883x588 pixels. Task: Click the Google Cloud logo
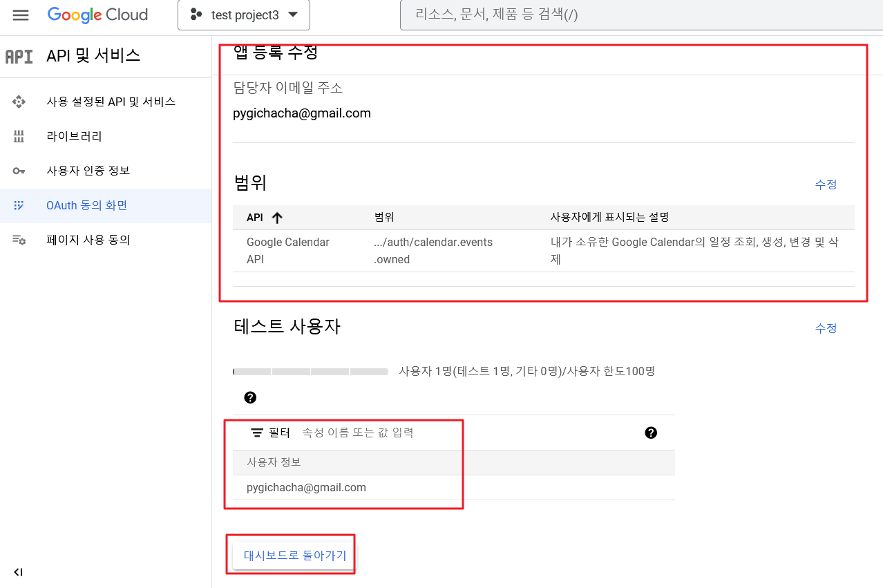[97, 15]
